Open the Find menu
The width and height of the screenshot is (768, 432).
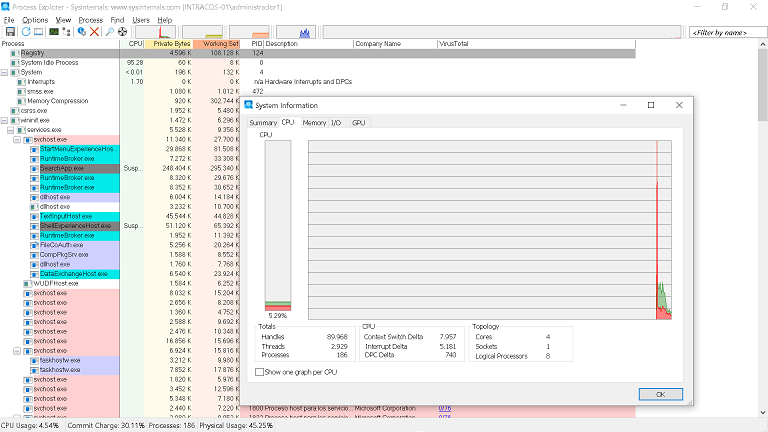click(x=117, y=20)
